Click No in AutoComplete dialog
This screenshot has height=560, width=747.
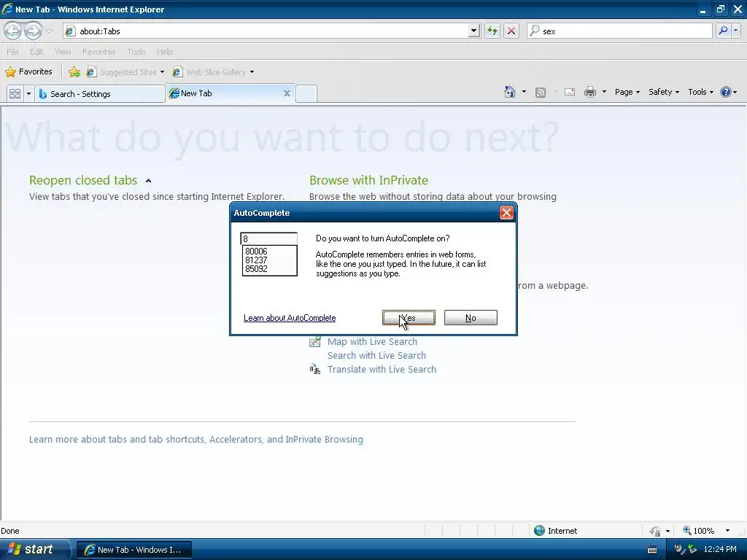point(471,318)
